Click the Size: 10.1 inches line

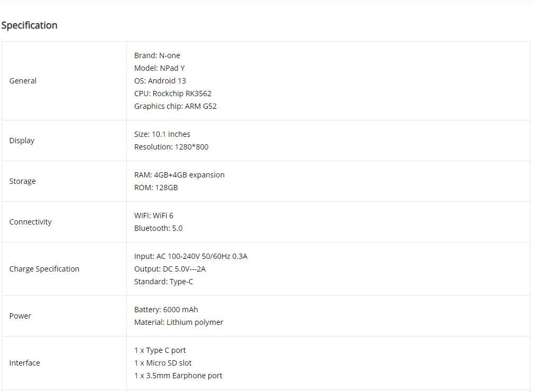coord(162,134)
